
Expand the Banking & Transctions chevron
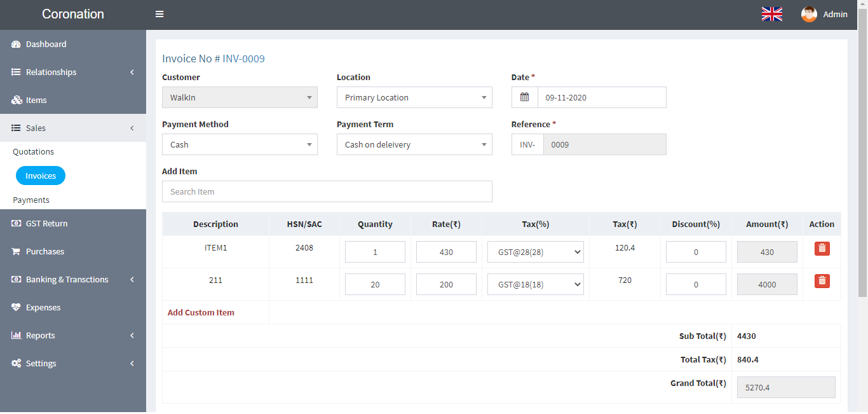click(x=132, y=279)
